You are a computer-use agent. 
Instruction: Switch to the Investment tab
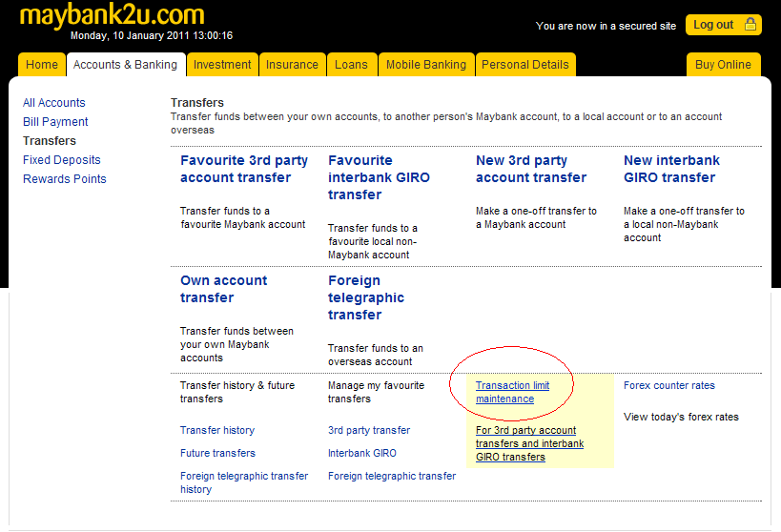click(x=222, y=65)
